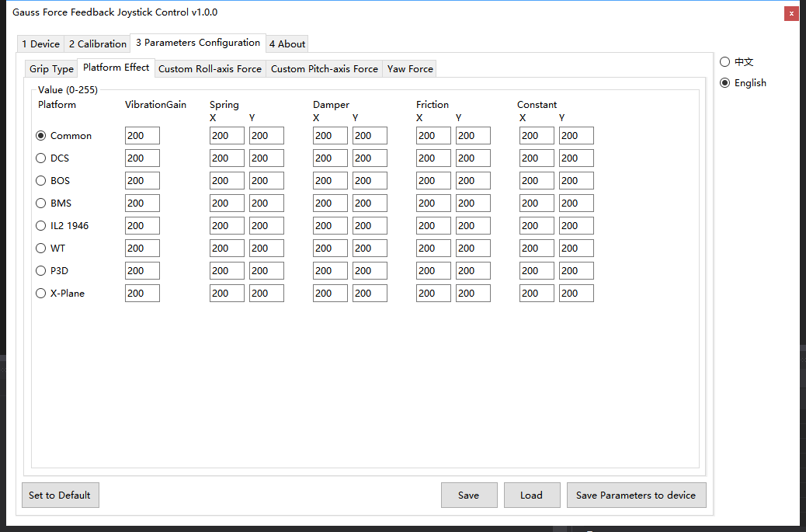Screen dimensions: 806x532
Task: Choose the DCS platform radio button
Action: [x=52, y=158]
